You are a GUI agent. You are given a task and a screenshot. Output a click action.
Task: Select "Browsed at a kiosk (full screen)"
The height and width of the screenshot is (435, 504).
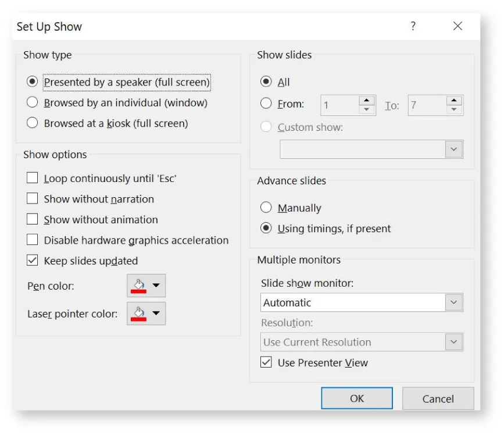click(x=34, y=123)
